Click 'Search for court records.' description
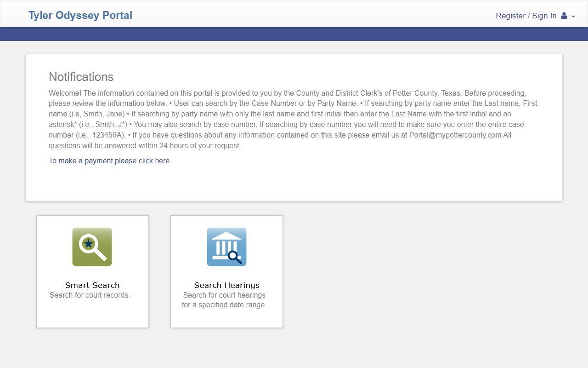Viewport: 588px width, 368px height. pyautogui.click(x=90, y=295)
